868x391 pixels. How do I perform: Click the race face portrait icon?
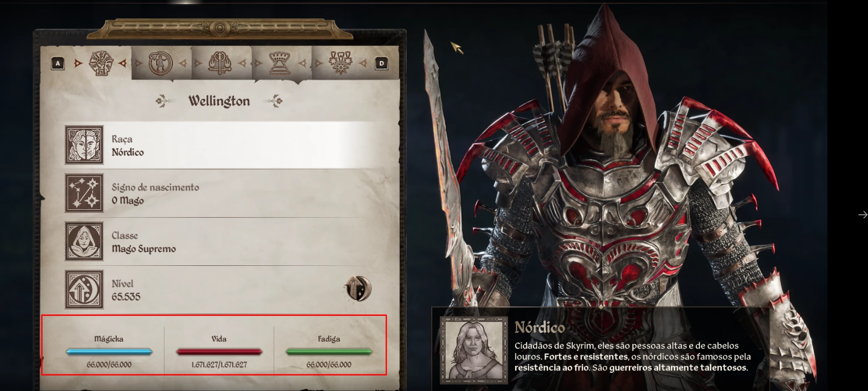click(x=84, y=145)
